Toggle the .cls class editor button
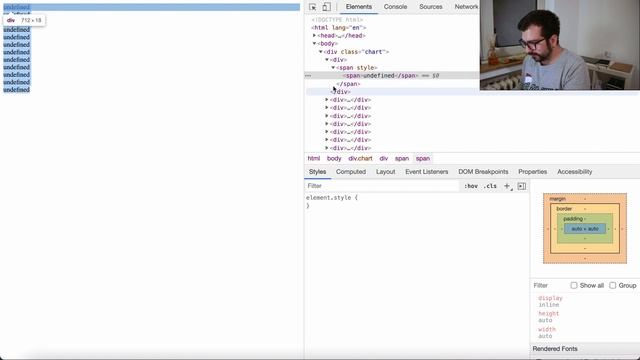This screenshot has height=360, width=640. click(490, 186)
